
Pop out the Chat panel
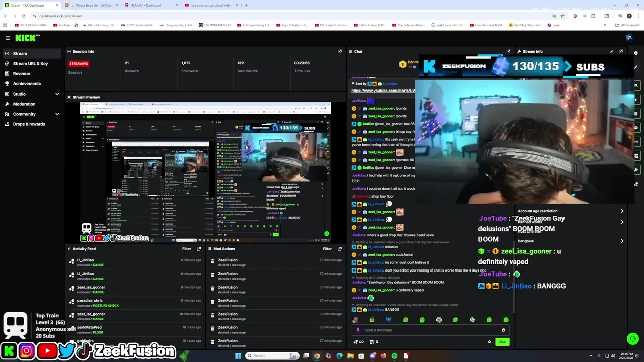(x=508, y=51)
